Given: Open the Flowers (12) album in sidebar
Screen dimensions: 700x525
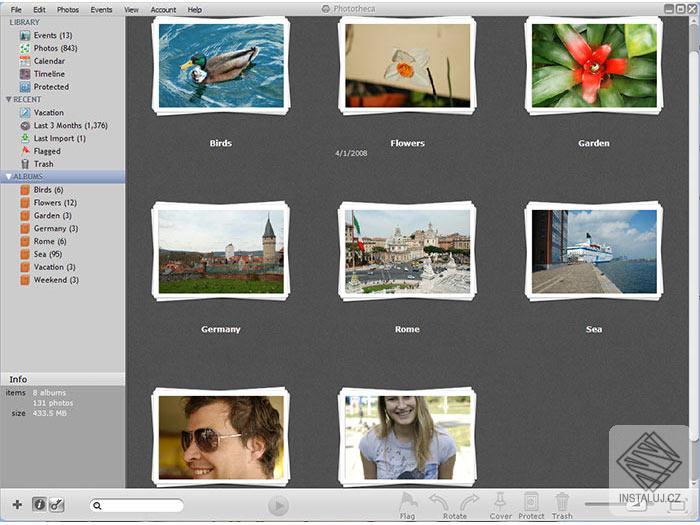Looking at the screenshot, I should [54, 203].
